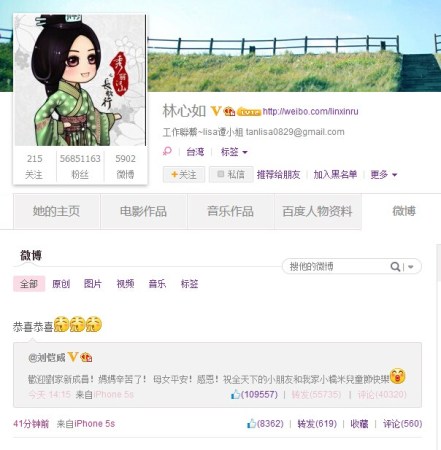
Task: Click inside the 搜他的微博 search field
Action: coord(337,267)
